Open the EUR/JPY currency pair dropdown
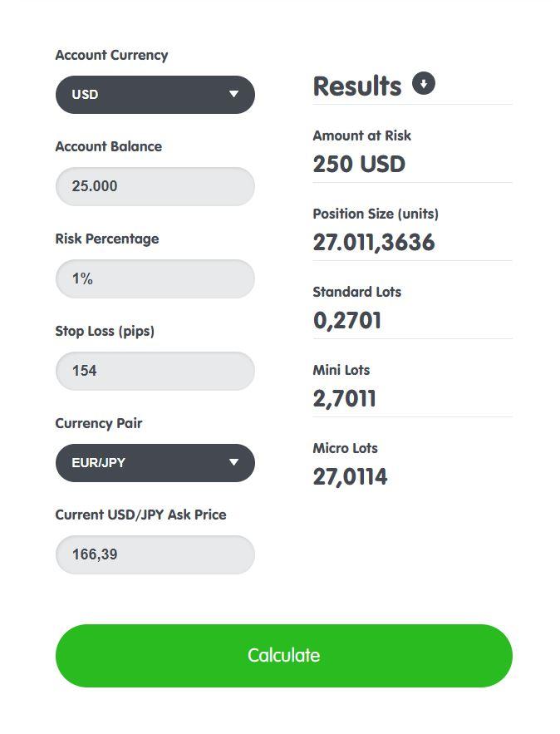 tap(155, 462)
